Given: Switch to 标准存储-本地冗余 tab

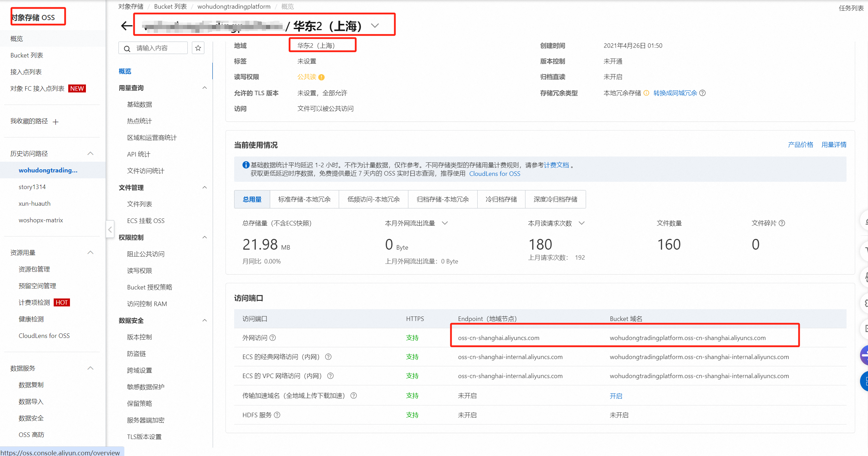Looking at the screenshot, I should 304,199.
